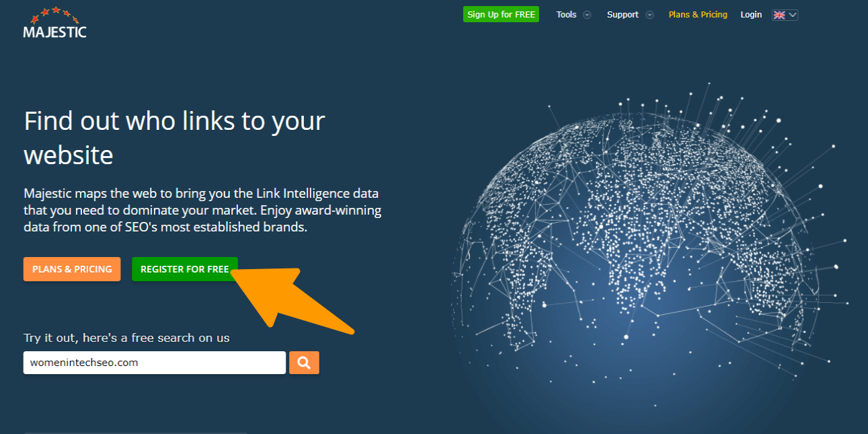Viewport: 868px width, 434px height.
Task: Select the British flag in the header
Action: 781,14
